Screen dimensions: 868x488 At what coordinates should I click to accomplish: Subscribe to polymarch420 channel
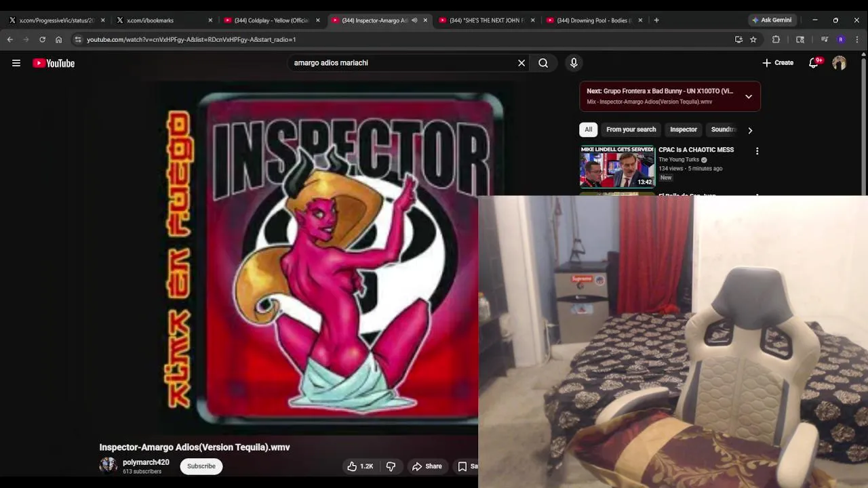click(201, 466)
